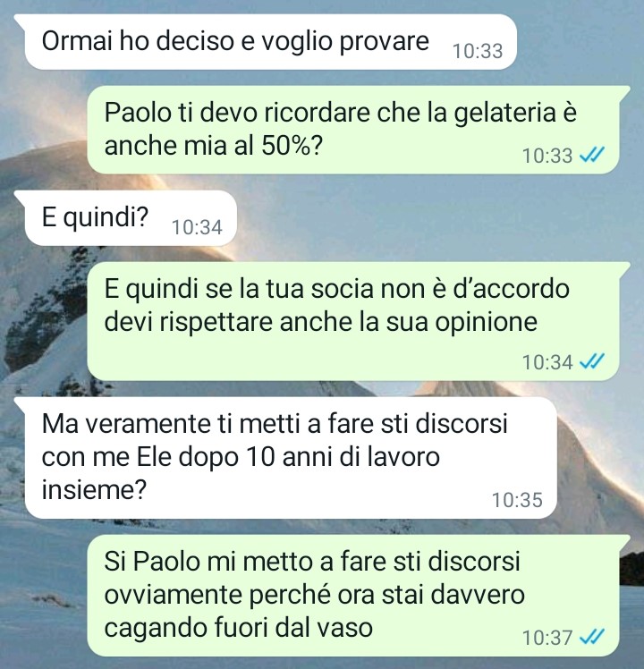This screenshot has height=669, width=644.
Task: Tap the read-receipt double check at 10:37
Action: click(x=592, y=638)
